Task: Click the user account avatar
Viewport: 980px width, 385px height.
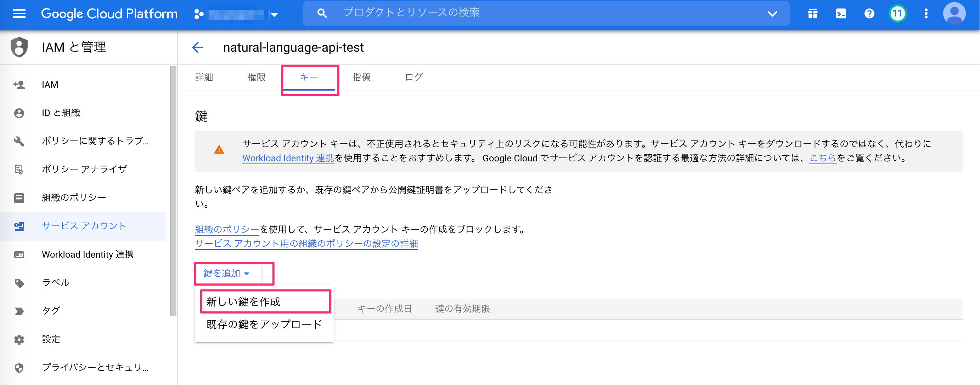Action: pos(954,14)
